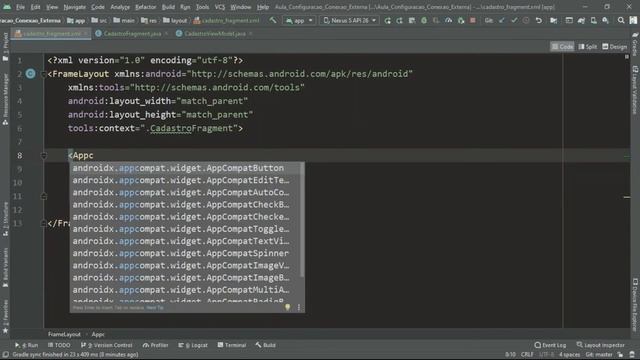Click the Make Project hammer icon
Screen dimensions: 640x360
(x=273, y=20)
